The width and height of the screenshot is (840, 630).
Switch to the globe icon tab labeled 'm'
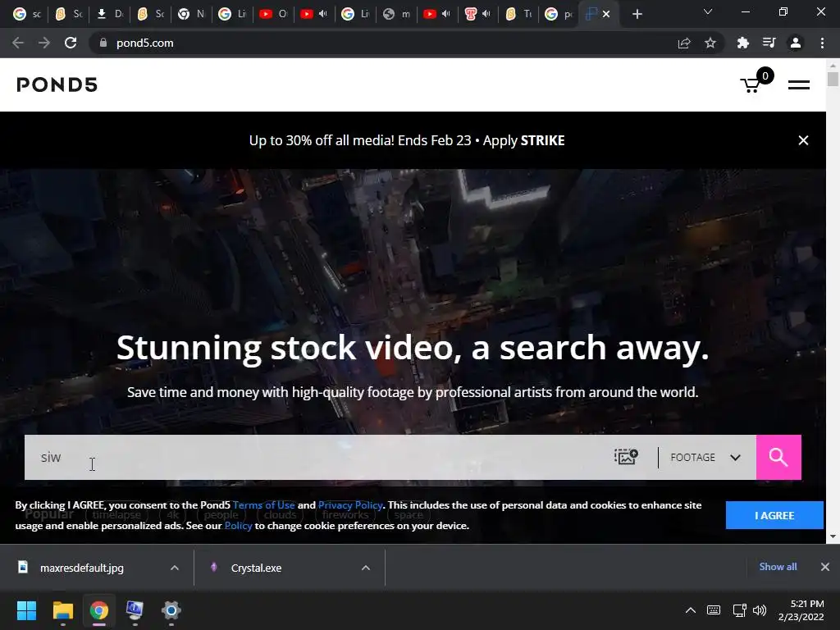(x=396, y=15)
